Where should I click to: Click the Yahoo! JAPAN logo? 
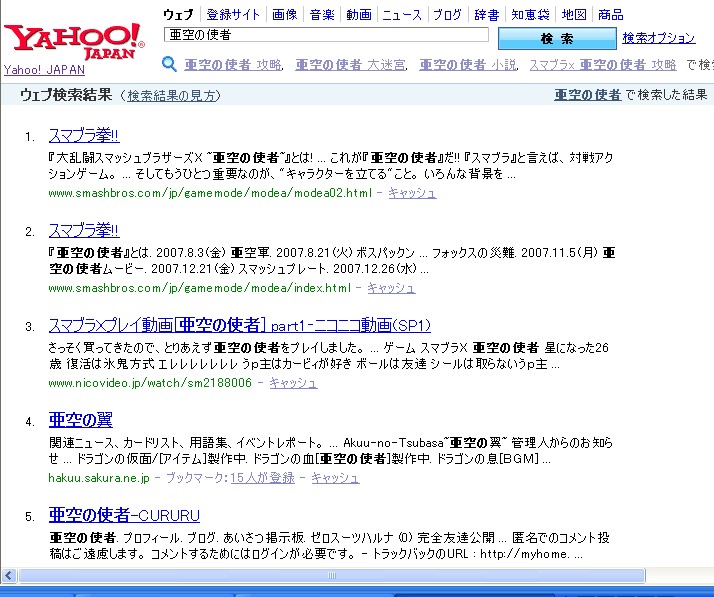click(74, 41)
